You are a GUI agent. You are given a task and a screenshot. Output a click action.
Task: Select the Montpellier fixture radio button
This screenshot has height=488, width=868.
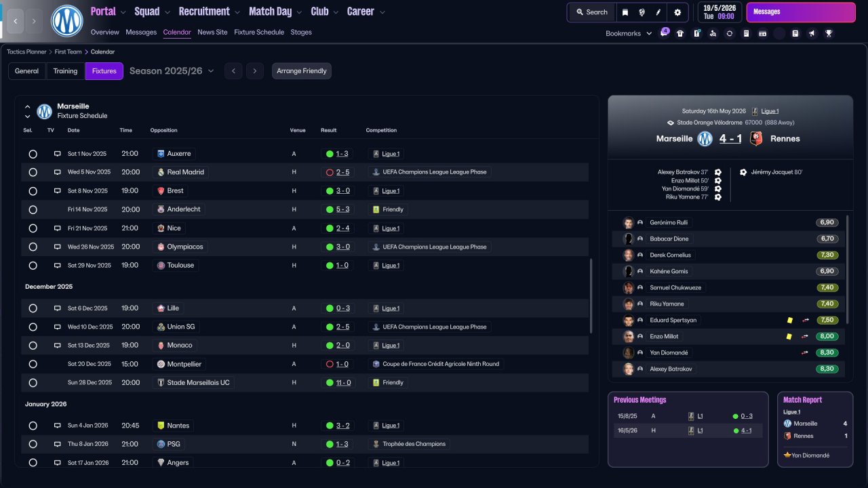point(33,364)
